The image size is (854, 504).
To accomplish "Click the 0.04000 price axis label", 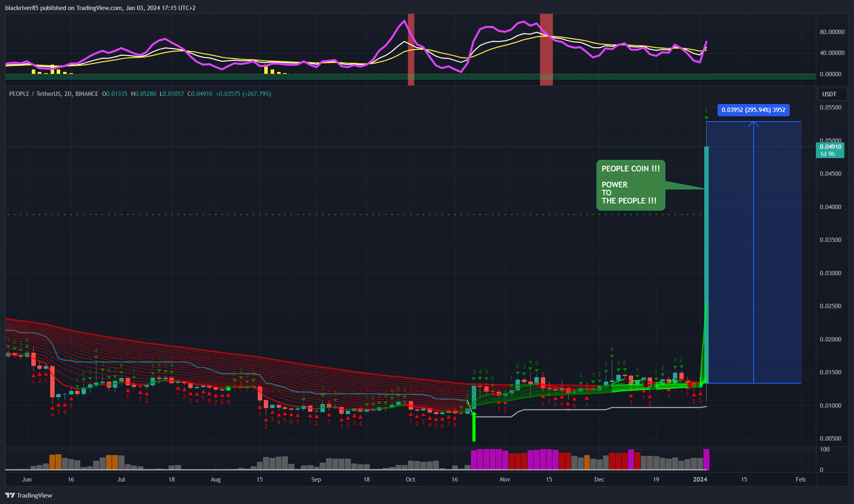I will coord(830,207).
